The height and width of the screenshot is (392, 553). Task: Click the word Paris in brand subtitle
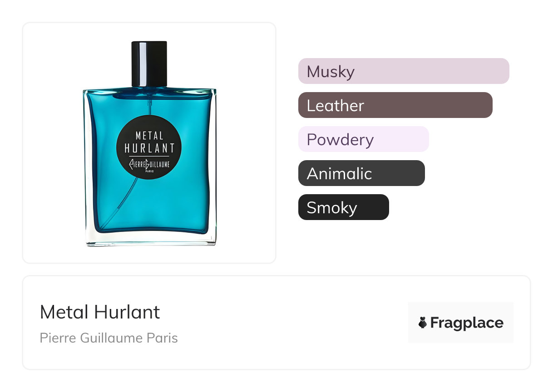[x=163, y=338]
